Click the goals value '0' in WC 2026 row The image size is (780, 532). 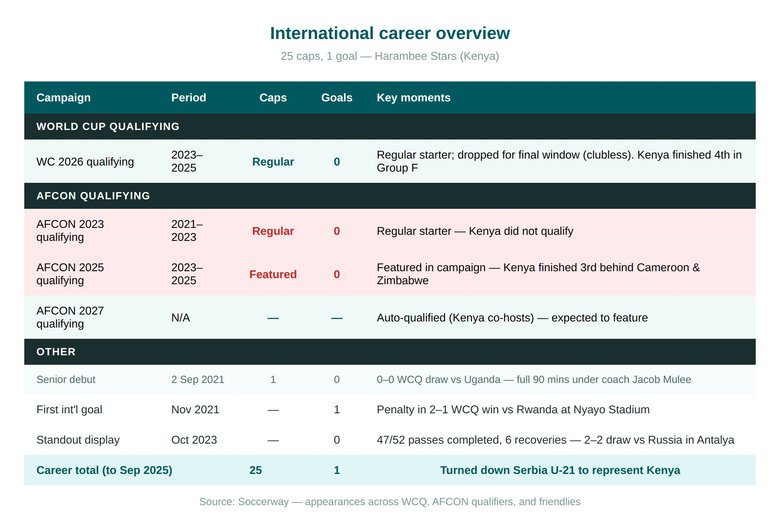pos(337,162)
